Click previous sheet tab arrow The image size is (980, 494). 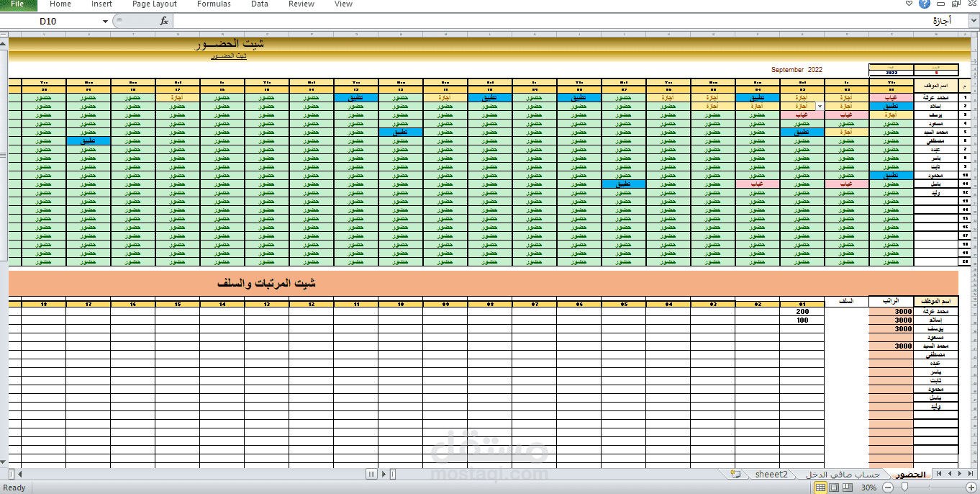click(x=949, y=474)
